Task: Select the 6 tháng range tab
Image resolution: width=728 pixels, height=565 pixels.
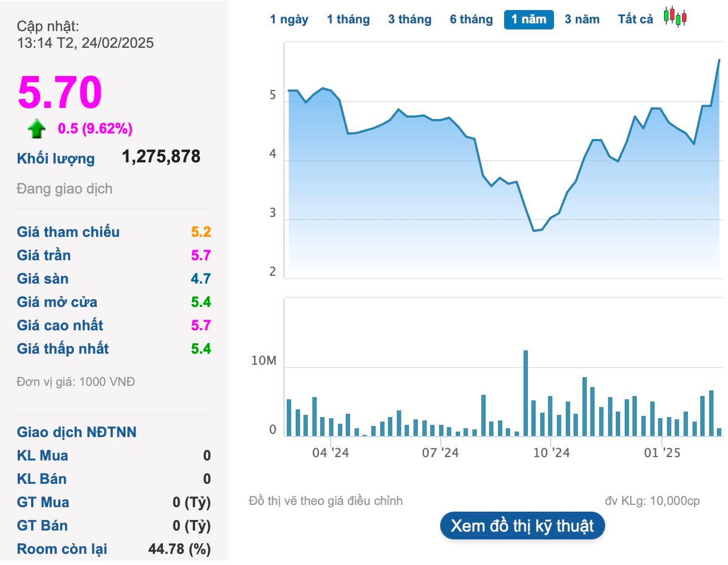Action: [471, 19]
